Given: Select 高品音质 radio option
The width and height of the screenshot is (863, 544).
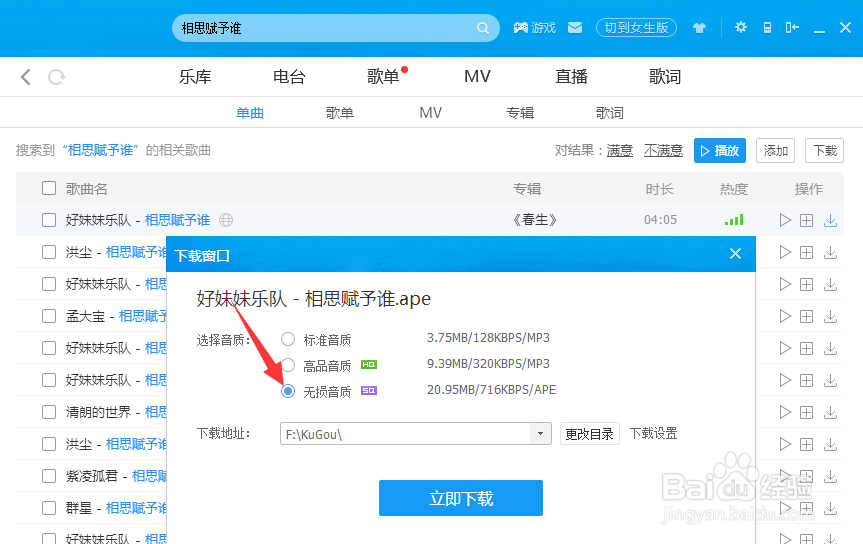Looking at the screenshot, I should click(x=288, y=365).
